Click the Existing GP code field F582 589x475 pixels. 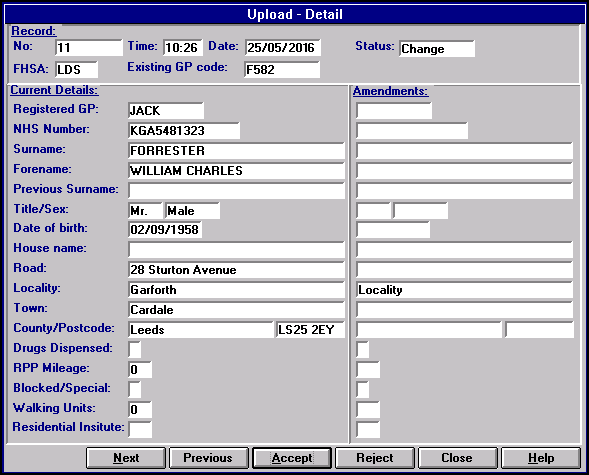(282, 69)
